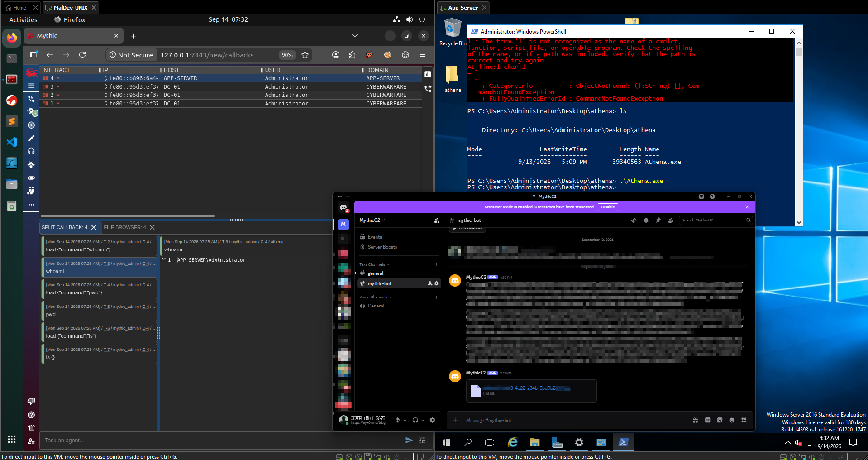868x460 pixels.
Task: Click the pencil icon in Mythic sidebar
Action: [31, 138]
